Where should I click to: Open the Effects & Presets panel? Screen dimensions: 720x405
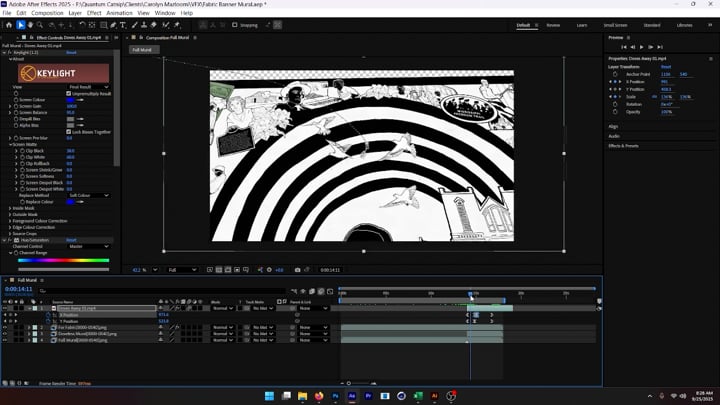coord(623,146)
